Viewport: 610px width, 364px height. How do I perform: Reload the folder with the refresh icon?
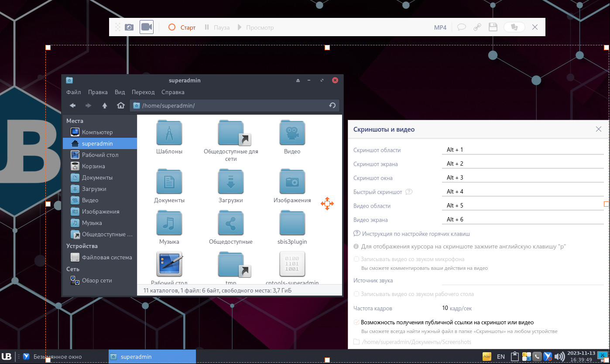click(x=332, y=105)
